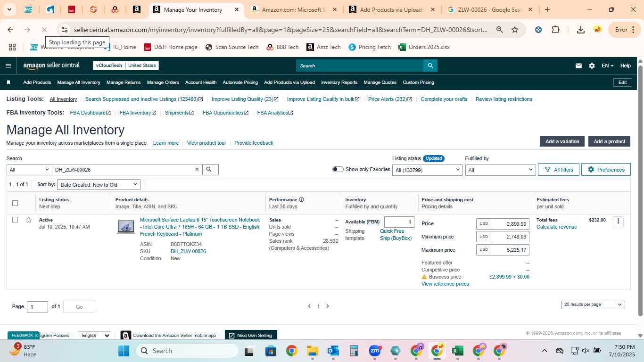Open the Help link in header
644x362 pixels.
tap(625, 66)
